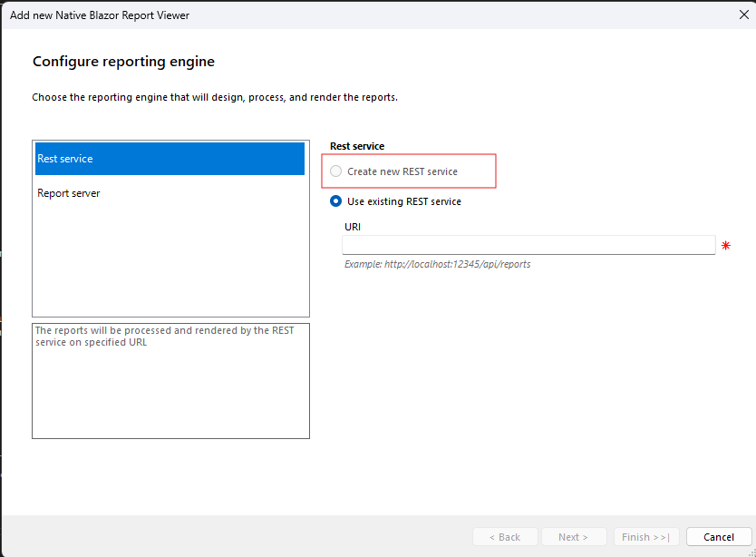756x557 pixels.
Task: Click the Finish button
Action: [x=646, y=535]
